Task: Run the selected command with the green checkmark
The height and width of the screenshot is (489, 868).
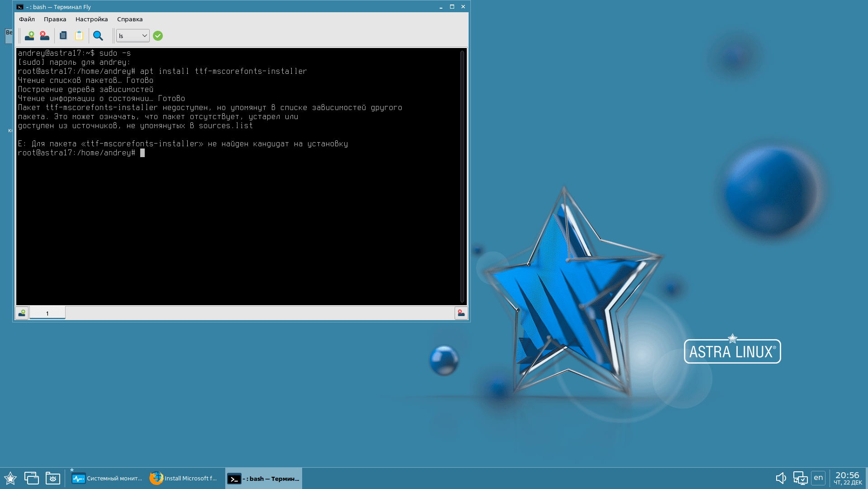Action: click(x=158, y=36)
